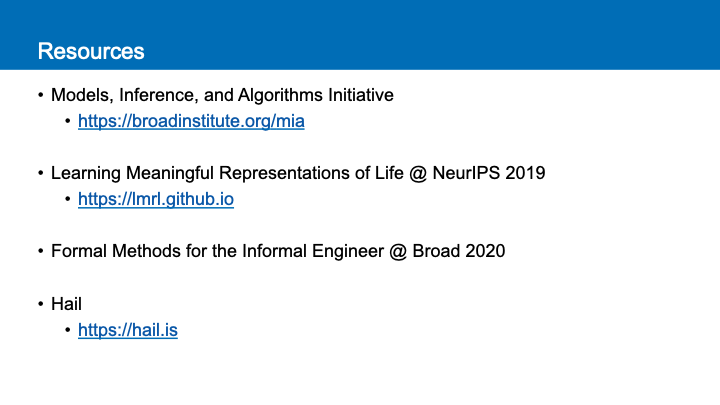Click the sub-bullet beside the lmrl.github.io link
This screenshot has width=720, height=405.
(68, 199)
